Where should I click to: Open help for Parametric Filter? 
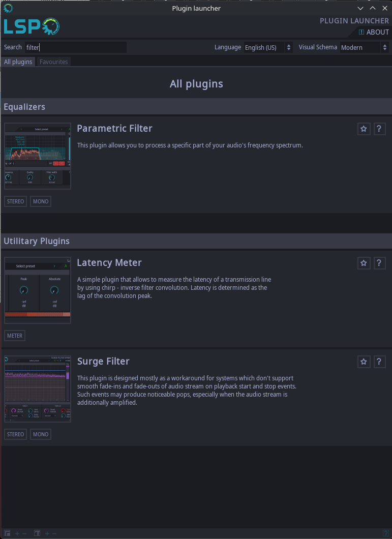pyautogui.click(x=379, y=129)
